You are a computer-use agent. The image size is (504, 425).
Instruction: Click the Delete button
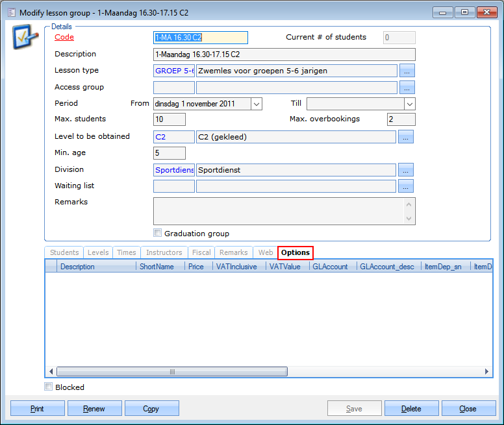tap(411, 408)
